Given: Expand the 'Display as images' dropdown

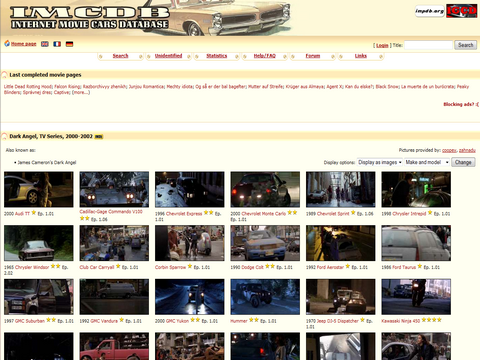Looking at the screenshot, I should tap(380, 162).
